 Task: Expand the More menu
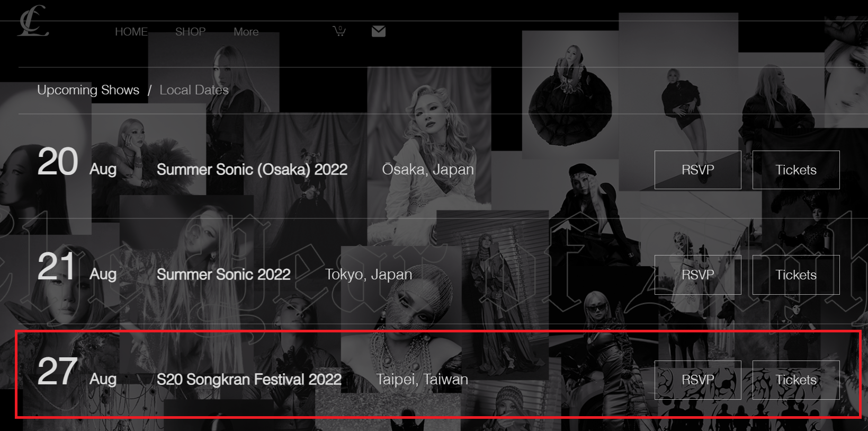[x=246, y=32]
